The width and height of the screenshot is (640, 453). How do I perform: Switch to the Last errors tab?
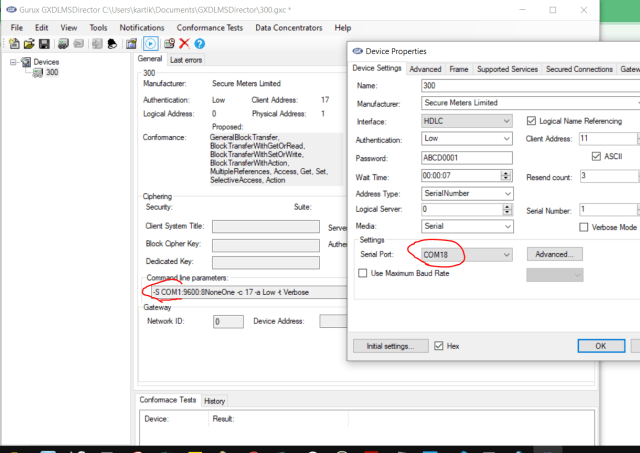click(x=186, y=60)
